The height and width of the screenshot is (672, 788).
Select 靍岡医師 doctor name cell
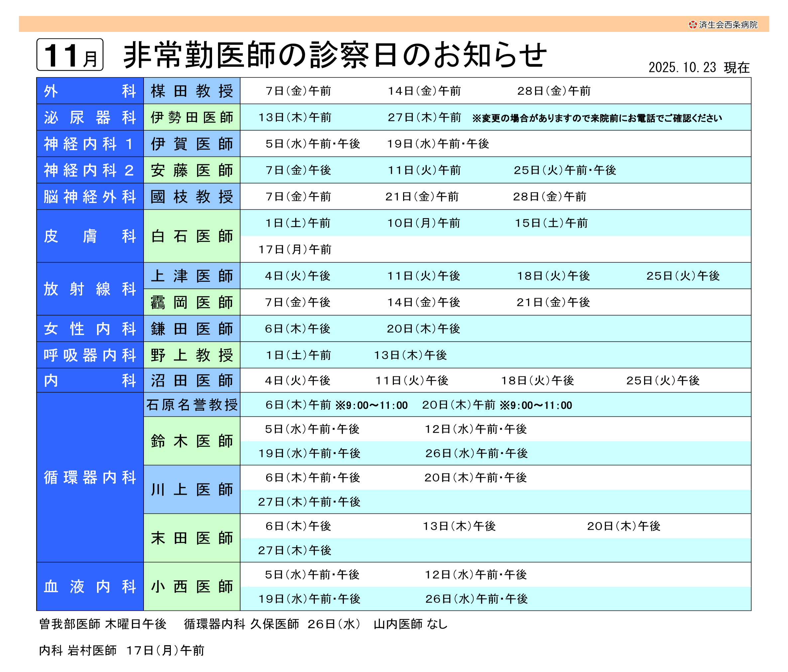[192, 302]
